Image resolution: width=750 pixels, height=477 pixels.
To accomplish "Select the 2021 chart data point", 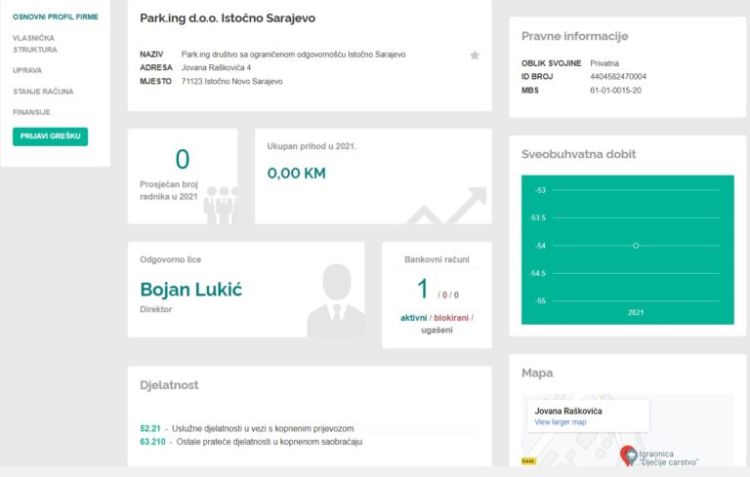I will coord(636,245).
